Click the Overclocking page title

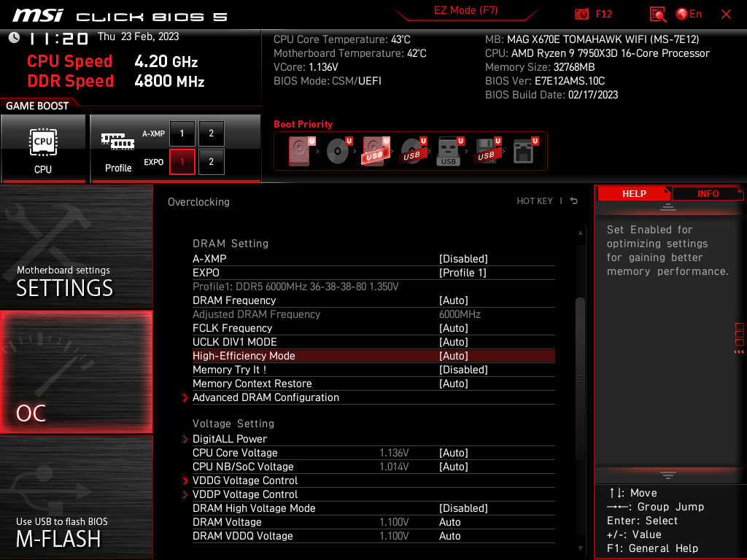(198, 201)
